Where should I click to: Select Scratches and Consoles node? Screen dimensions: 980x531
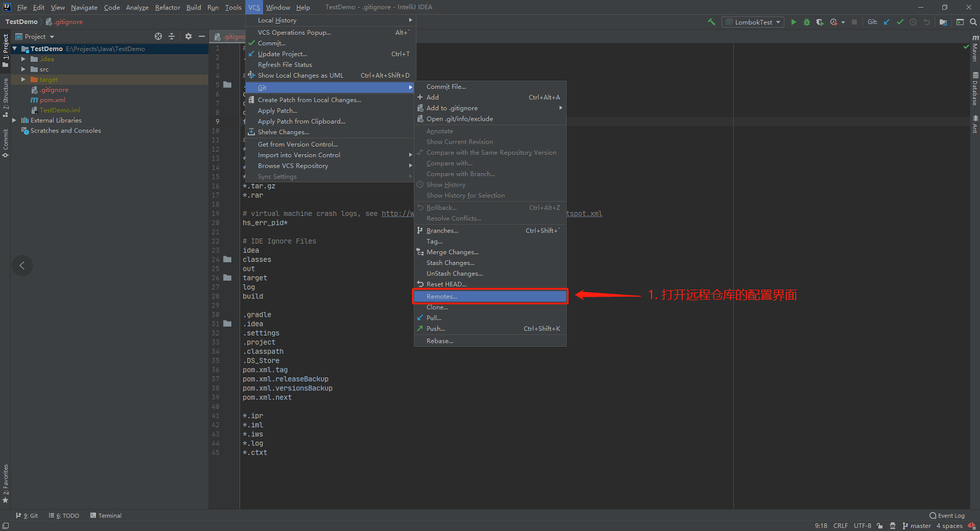[x=65, y=131]
